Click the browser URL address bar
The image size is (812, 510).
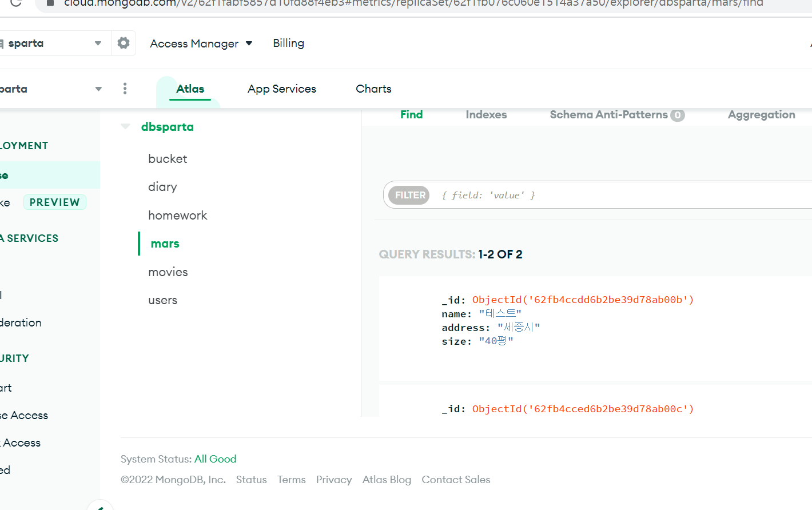coord(423,3)
